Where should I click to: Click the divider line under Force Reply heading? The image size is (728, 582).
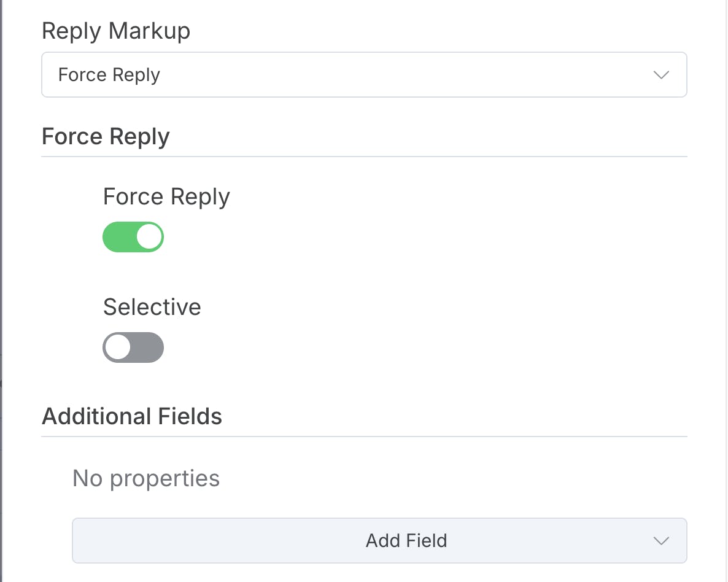click(363, 157)
